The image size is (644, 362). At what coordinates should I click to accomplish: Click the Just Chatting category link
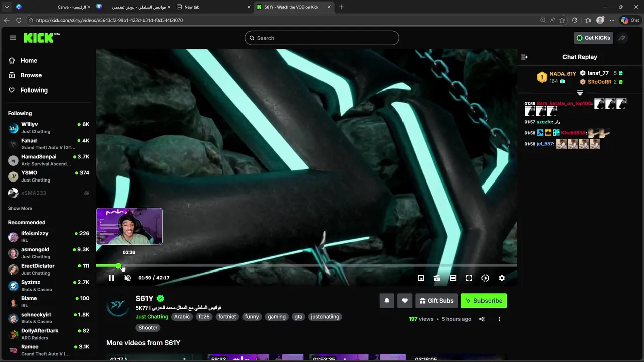(x=151, y=317)
